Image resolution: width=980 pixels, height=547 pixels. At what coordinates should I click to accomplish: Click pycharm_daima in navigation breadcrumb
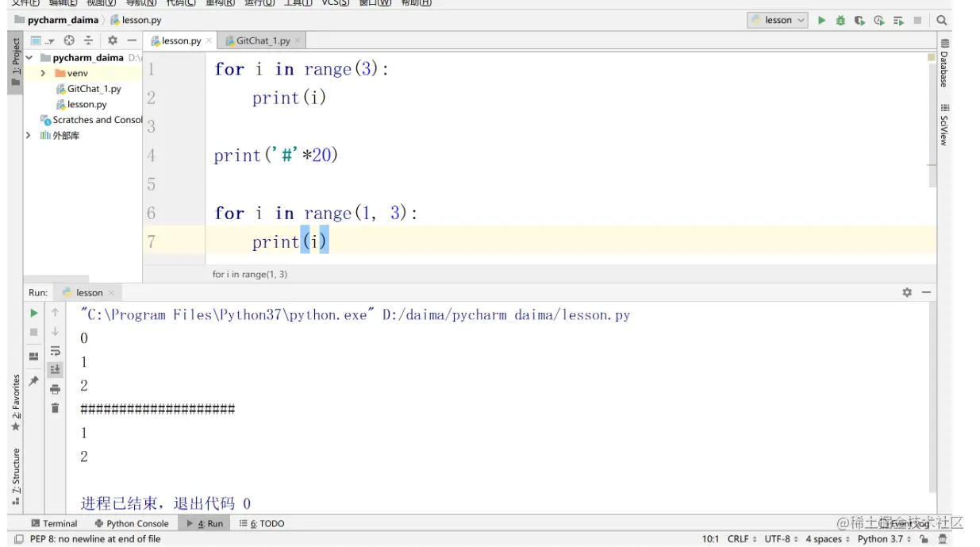[57, 20]
